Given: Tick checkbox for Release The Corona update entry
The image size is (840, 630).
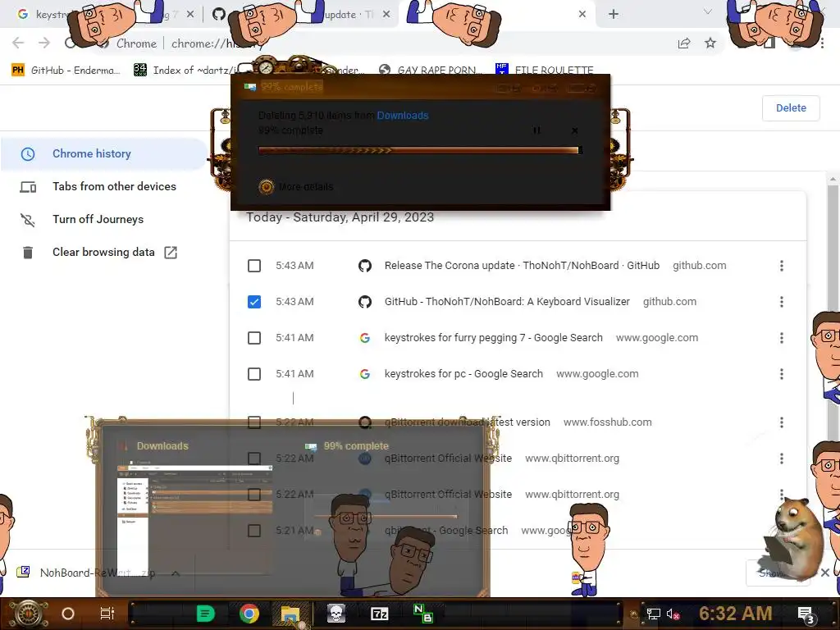Looking at the screenshot, I should coord(254,266).
